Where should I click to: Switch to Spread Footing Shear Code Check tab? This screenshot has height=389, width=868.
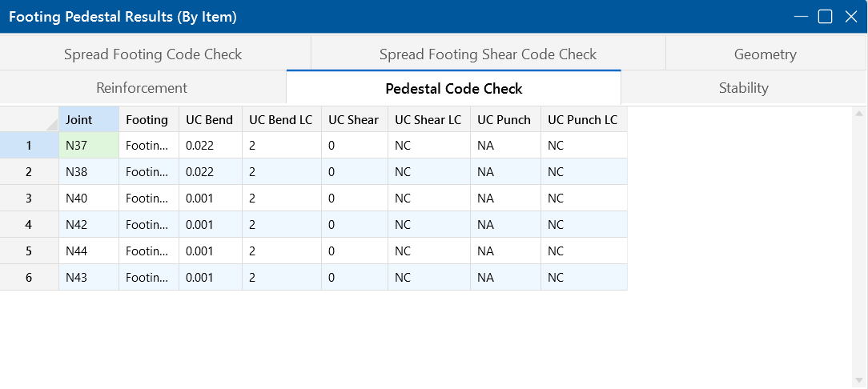488,54
